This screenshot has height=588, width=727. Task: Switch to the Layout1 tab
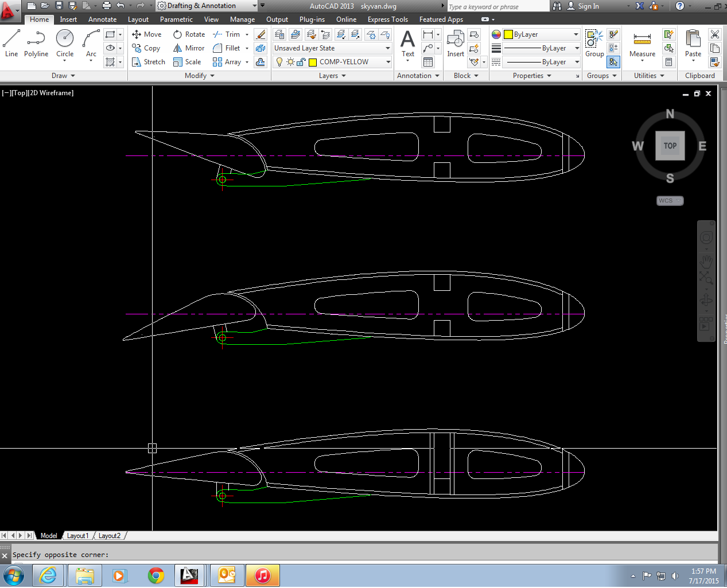click(x=77, y=536)
